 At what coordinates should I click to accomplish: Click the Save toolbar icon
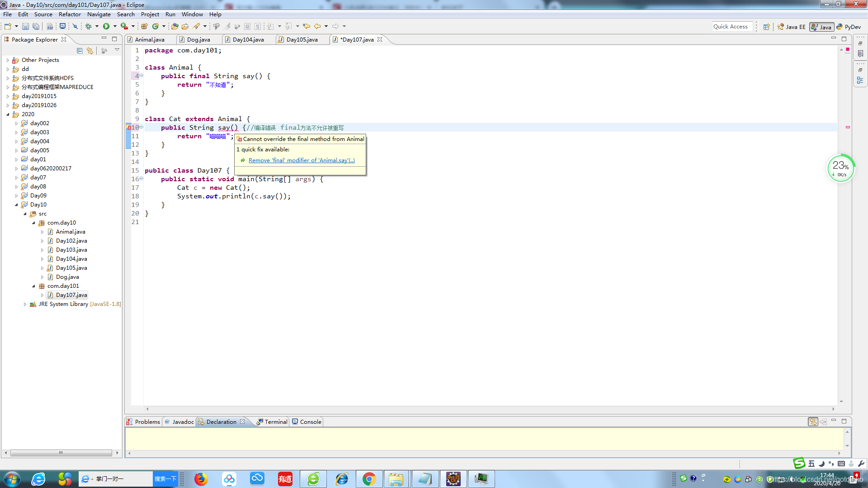click(25, 27)
